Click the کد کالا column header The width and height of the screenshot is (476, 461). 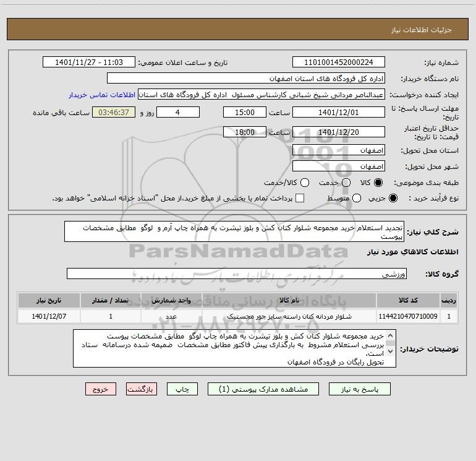coord(408,300)
